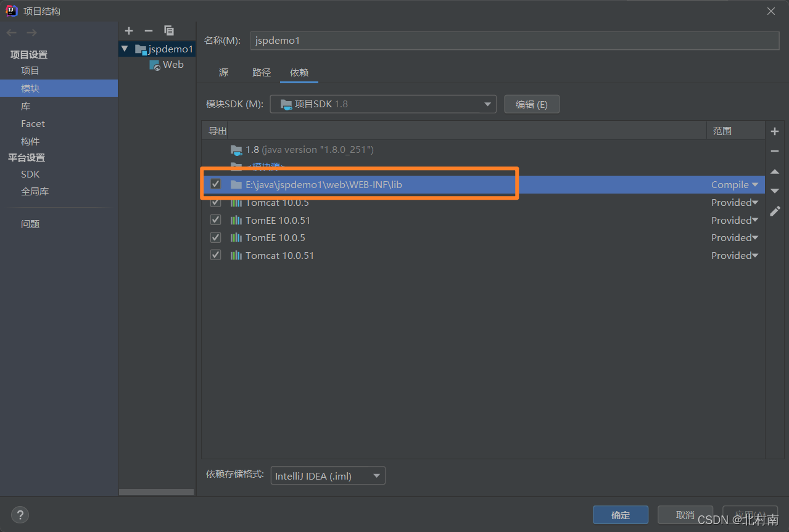Click the module name input field
Screen dimensions: 789x532
point(515,40)
